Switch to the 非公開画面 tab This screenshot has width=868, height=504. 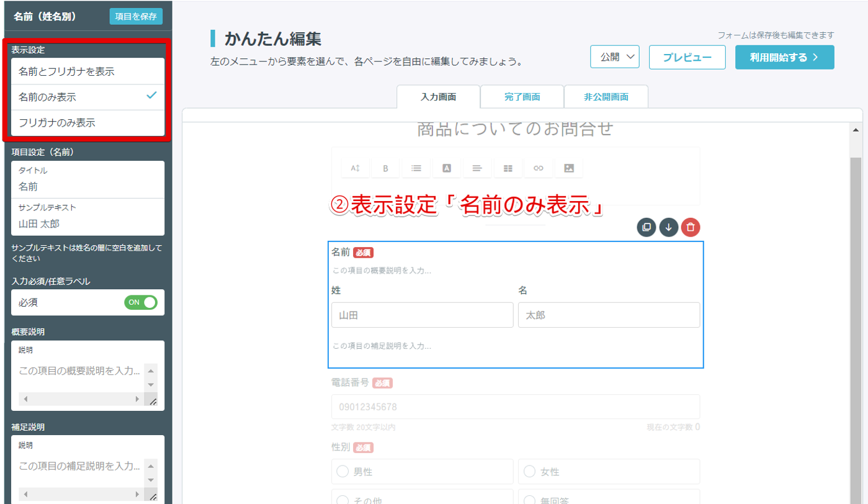[x=606, y=97]
